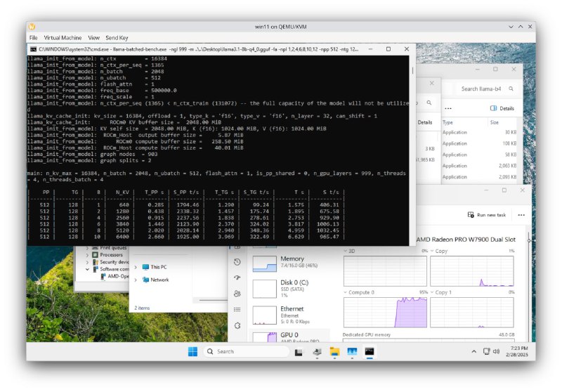Open Users page icon in Task Manager
This screenshot has width=562, height=392.
[237, 294]
